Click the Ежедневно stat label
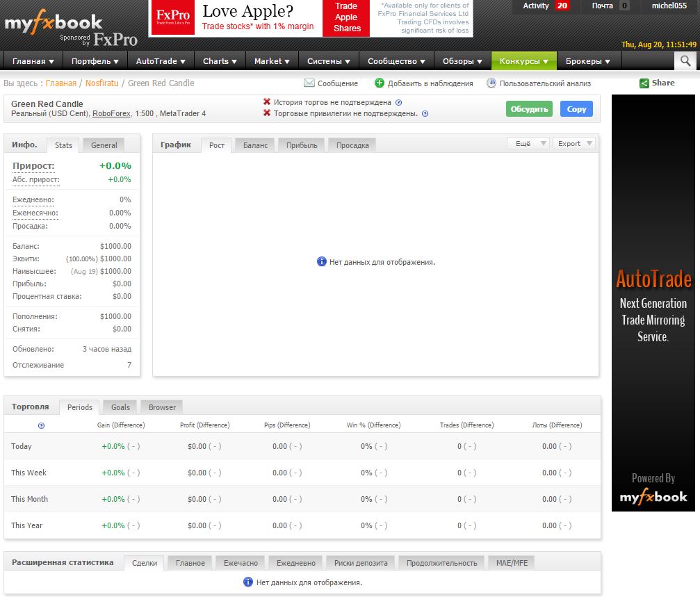Viewport: 700px width, 597px height. click(x=33, y=200)
